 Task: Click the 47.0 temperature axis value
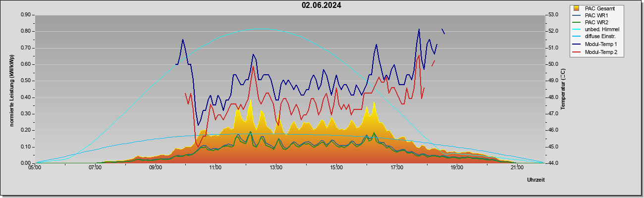553,114
